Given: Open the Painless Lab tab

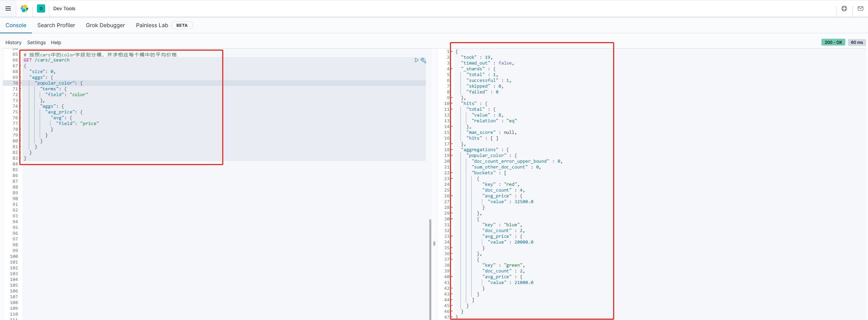Looking at the screenshot, I should [x=152, y=25].
